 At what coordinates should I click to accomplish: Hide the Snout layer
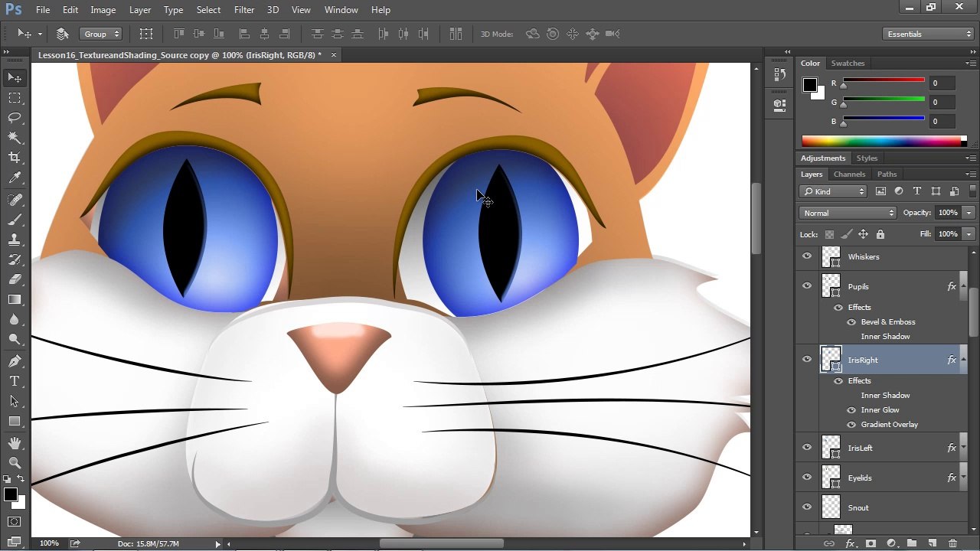(807, 507)
